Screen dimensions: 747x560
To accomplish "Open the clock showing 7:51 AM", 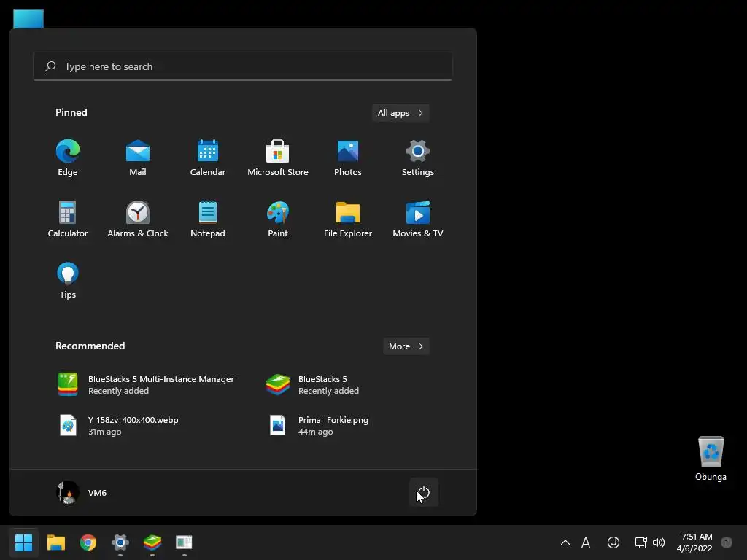I will [694, 542].
